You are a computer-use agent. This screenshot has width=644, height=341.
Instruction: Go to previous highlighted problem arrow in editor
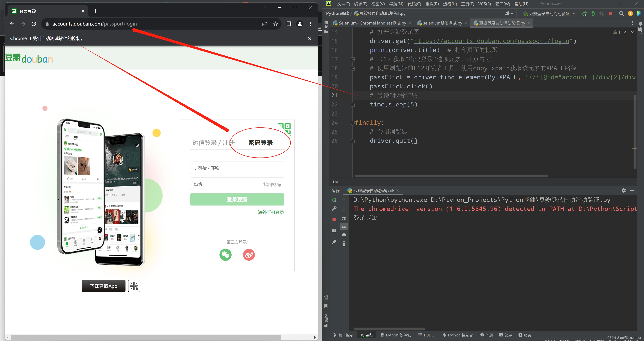pyautogui.click(x=626, y=32)
